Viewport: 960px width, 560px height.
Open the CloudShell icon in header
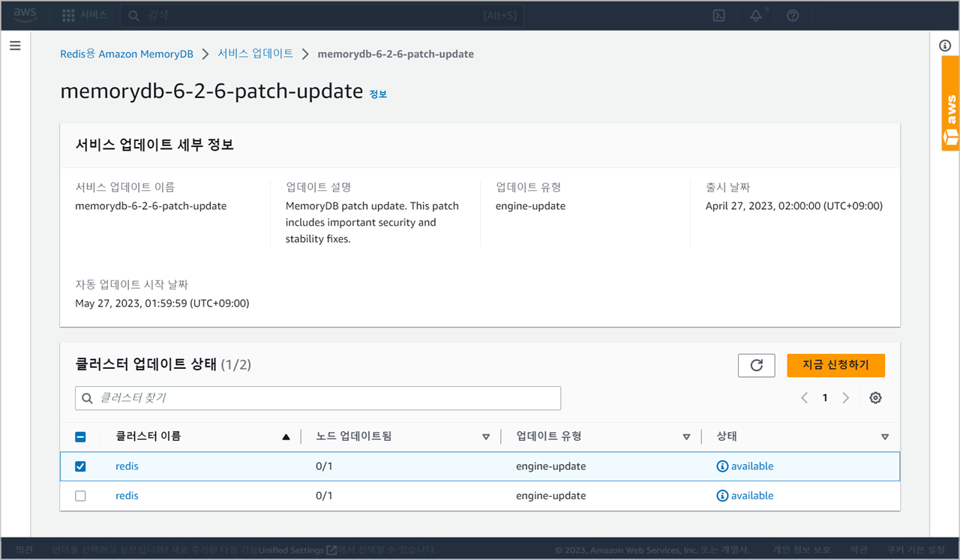(718, 16)
